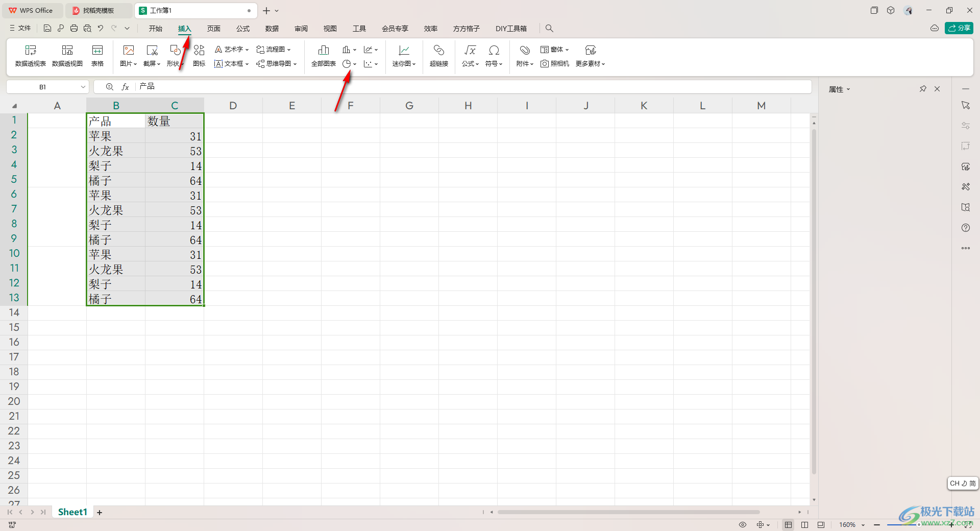The image size is (980, 531).
Task: Click the search magnifier in menu bar
Action: pyautogui.click(x=549, y=29)
